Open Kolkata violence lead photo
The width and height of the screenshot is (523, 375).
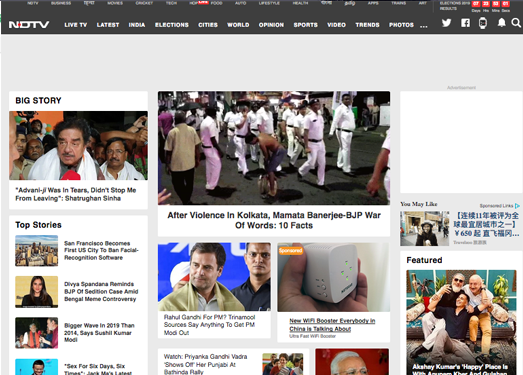coord(274,148)
